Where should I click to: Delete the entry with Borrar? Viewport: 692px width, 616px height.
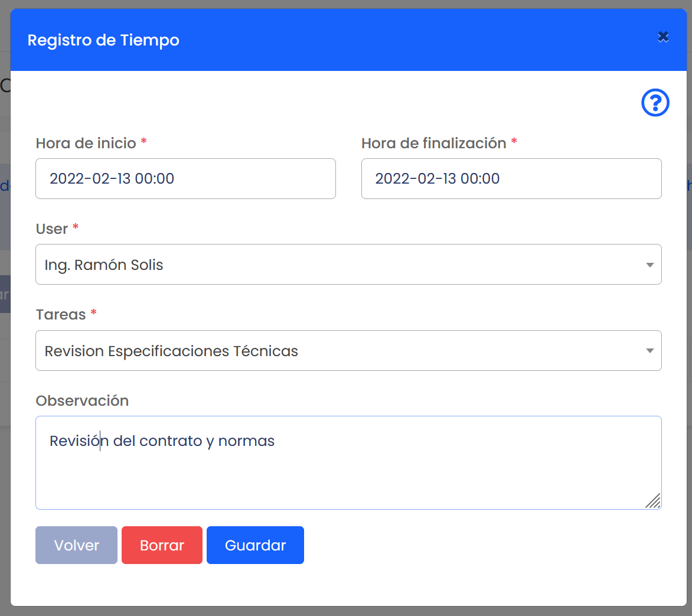point(162,545)
